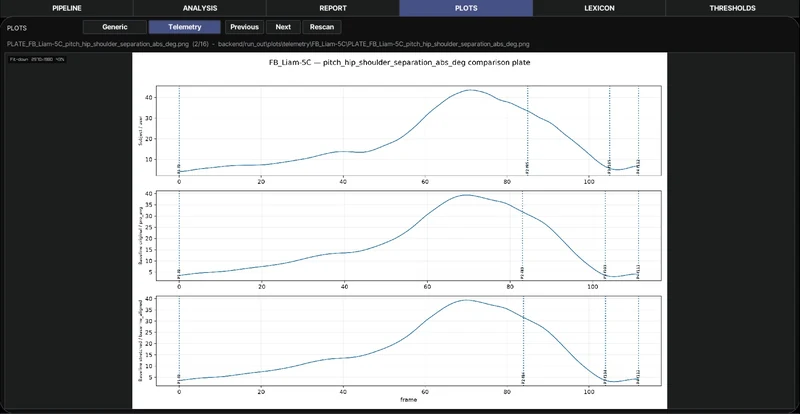Go to the REPORT tab
The image size is (800, 414).
333,8
